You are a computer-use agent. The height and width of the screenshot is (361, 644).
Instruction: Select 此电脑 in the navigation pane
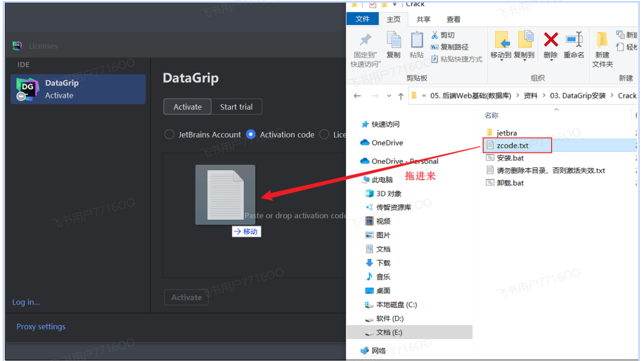(377, 179)
